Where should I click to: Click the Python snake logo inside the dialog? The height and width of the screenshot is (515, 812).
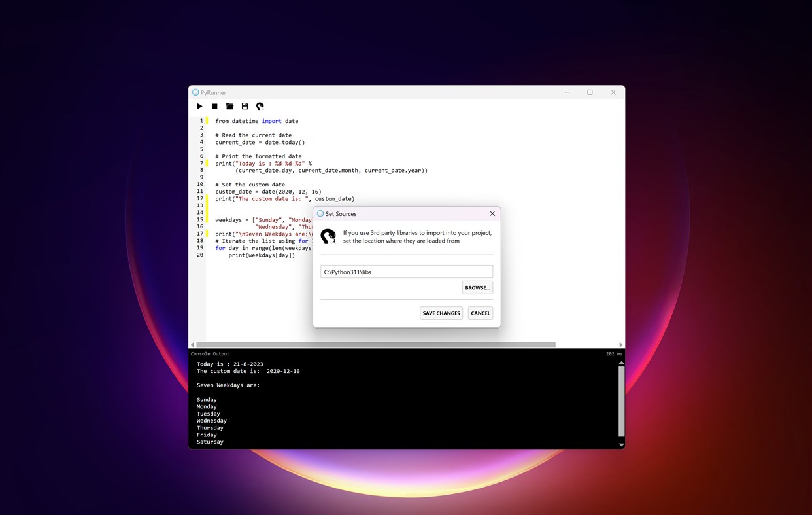[x=328, y=237]
